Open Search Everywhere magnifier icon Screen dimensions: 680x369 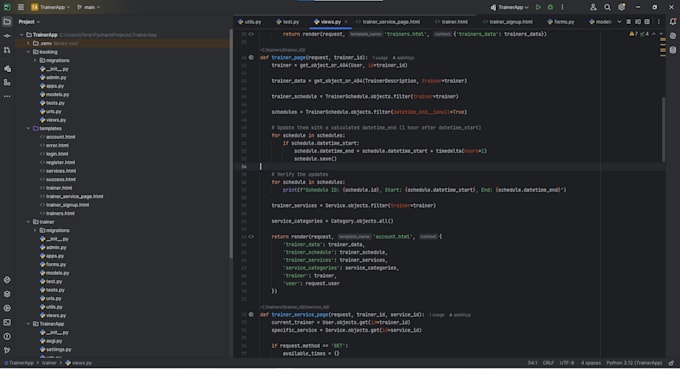pyautogui.click(x=607, y=7)
